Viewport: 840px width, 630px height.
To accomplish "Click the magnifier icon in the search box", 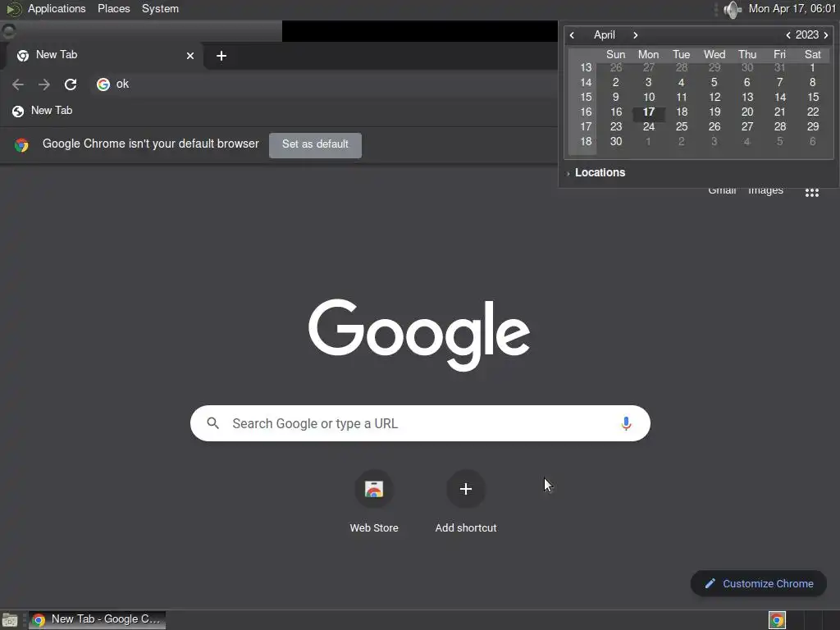I will pos(212,423).
